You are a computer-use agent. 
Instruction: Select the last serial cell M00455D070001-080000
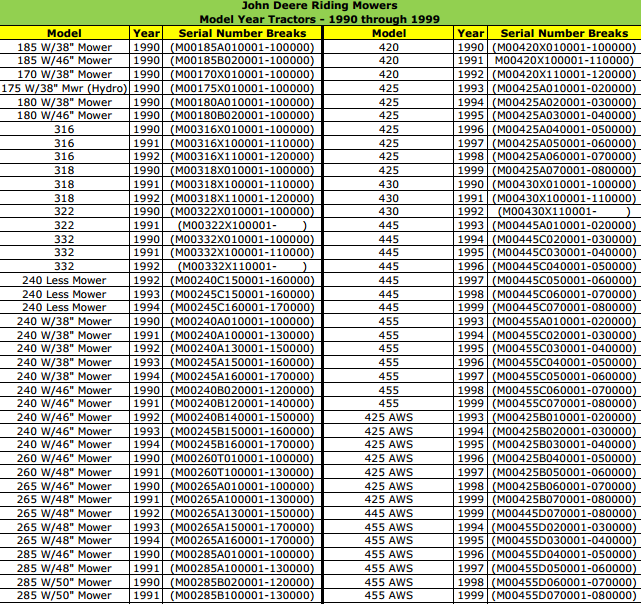tap(564, 595)
